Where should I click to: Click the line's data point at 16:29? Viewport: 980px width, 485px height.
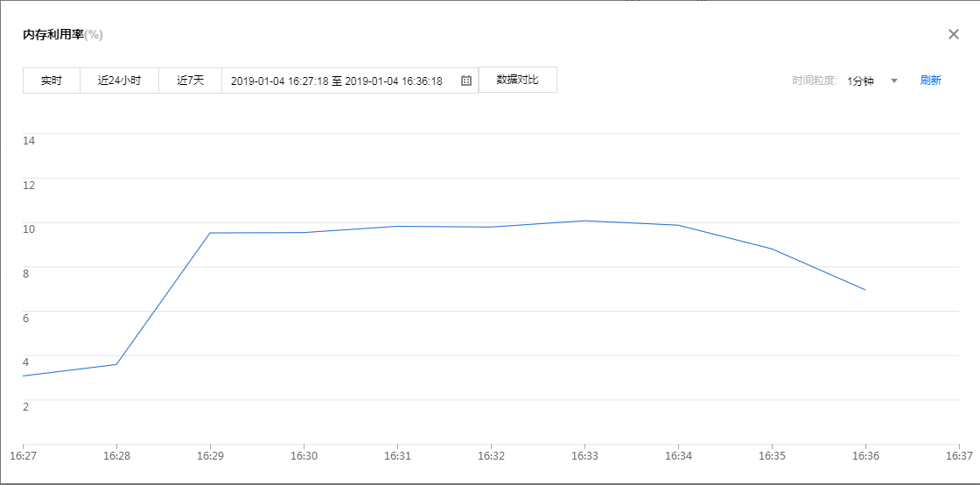[x=210, y=233]
